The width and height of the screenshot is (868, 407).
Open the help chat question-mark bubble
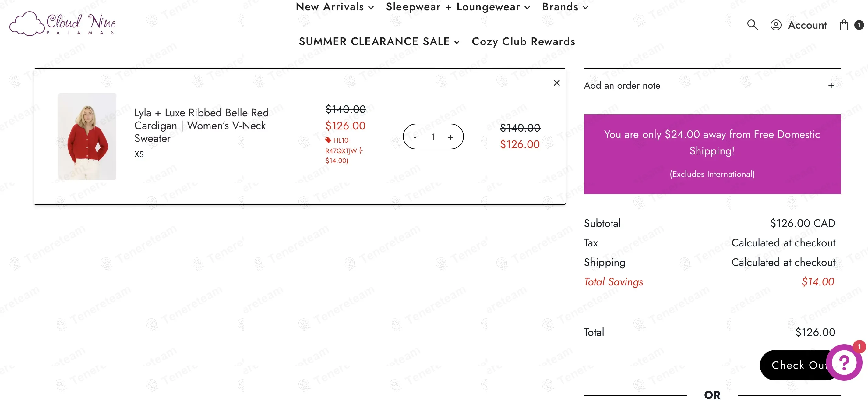[844, 363]
